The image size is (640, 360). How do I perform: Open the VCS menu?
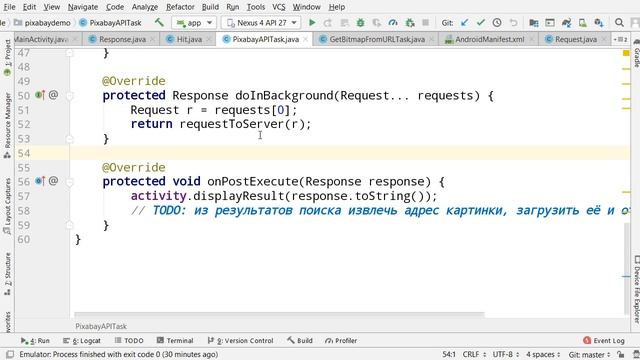tap(279, 7)
